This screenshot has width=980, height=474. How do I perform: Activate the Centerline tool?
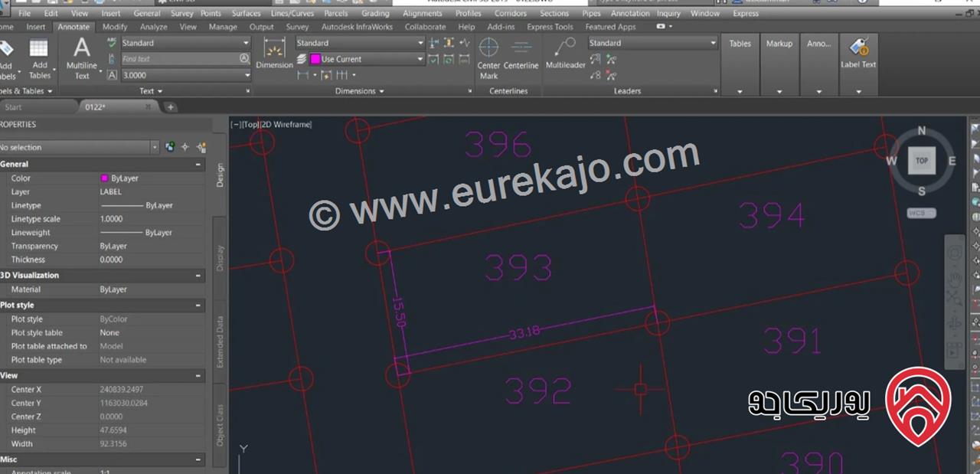pyautogui.click(x=521, y=55)
